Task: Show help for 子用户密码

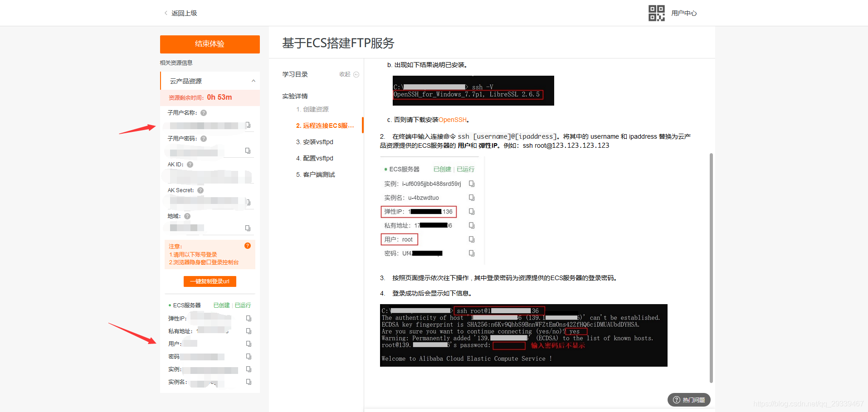Action: pyautogui.click(x=204, y=139)
